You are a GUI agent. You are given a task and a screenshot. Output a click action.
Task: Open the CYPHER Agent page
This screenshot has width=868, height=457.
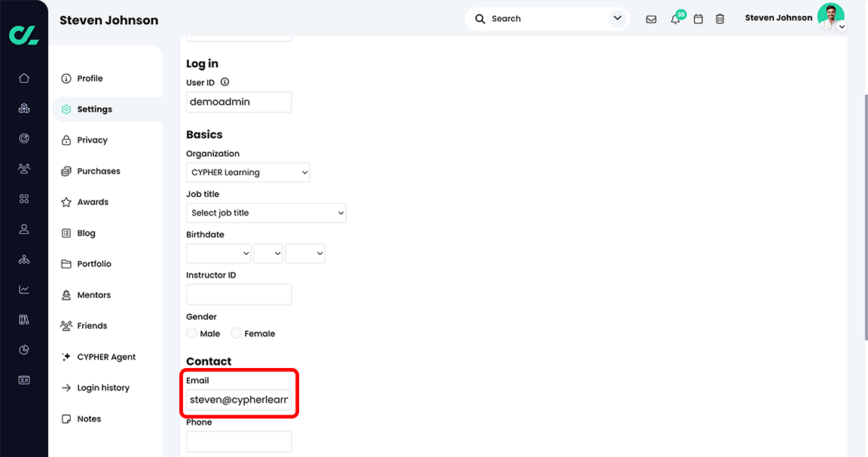coord(106,356)
